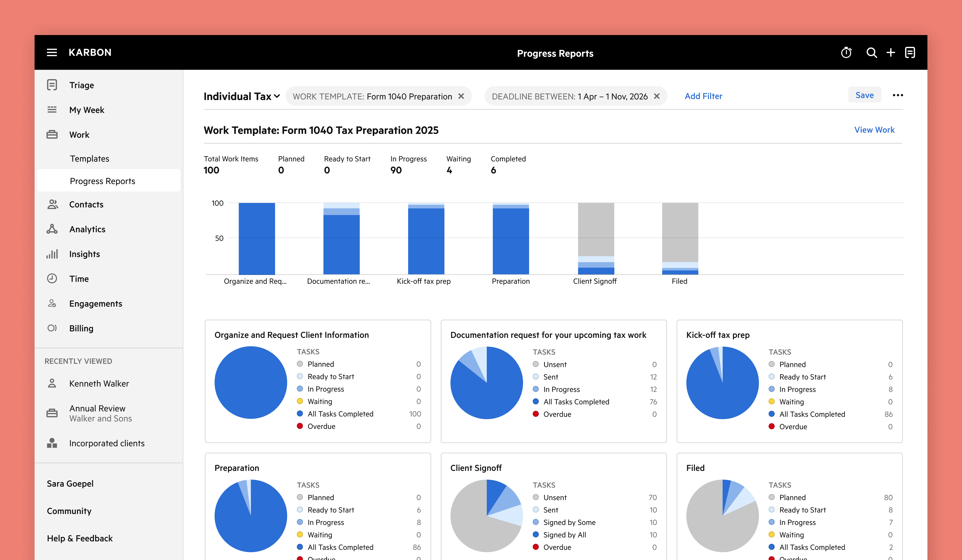Click the Analytics sidebar icon

coord(52,229)
